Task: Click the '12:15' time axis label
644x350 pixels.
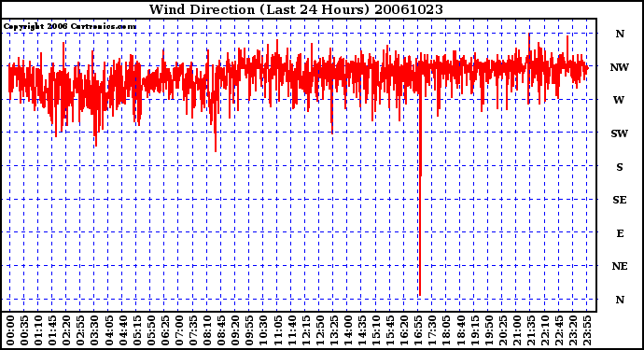Action: coord(305,330)
